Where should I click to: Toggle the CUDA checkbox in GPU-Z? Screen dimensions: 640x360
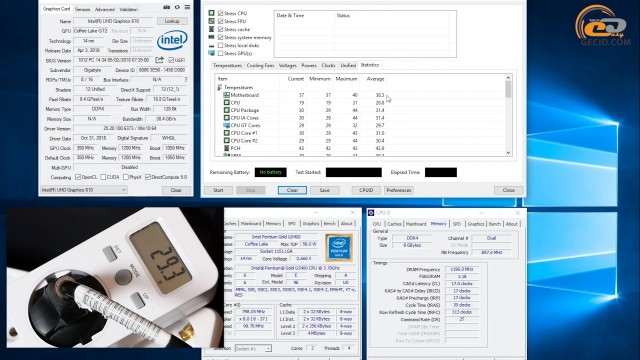(x=103, y=177)
